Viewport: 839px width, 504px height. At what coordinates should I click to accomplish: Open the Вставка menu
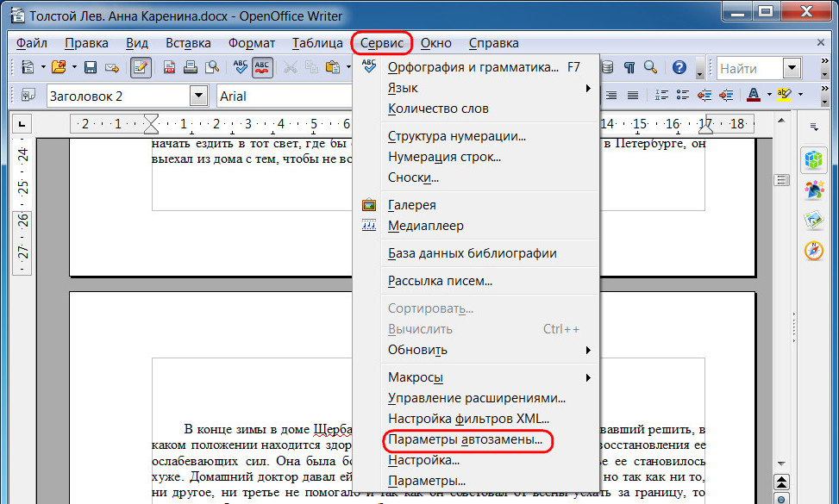(188, 43)
